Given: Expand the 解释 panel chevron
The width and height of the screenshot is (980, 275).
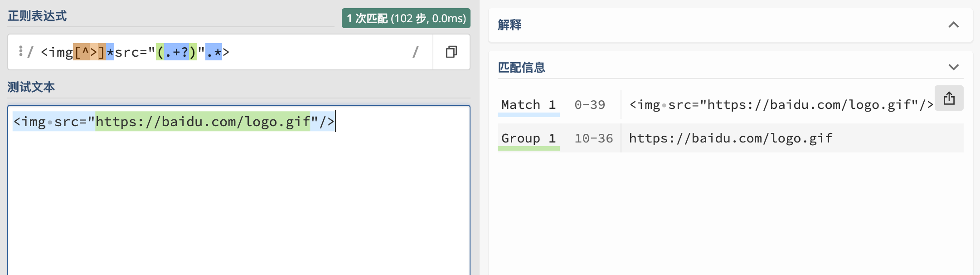Looking at the screenshot, I should tap(953, 25).
